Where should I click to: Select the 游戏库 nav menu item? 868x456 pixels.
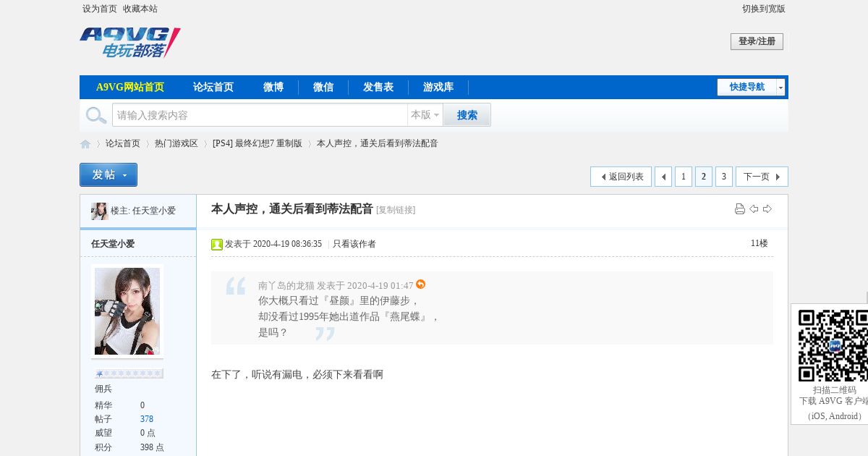click(438, 87)
